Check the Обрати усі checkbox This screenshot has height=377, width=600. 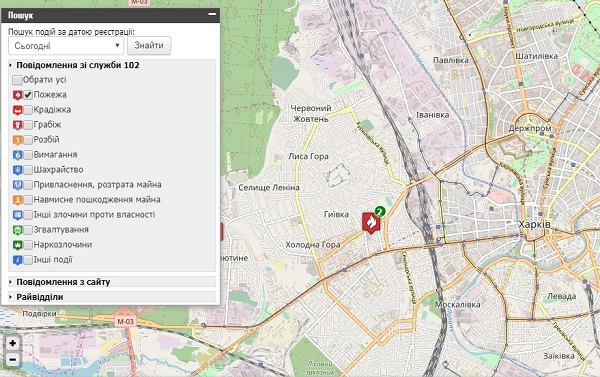(17, 80)
